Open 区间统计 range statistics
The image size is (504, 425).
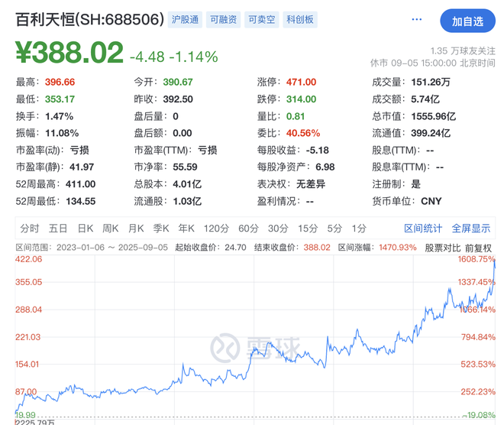pos(423,228)
